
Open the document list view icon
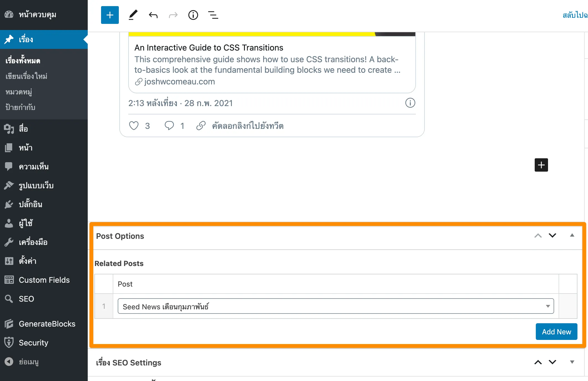(213, 15)
